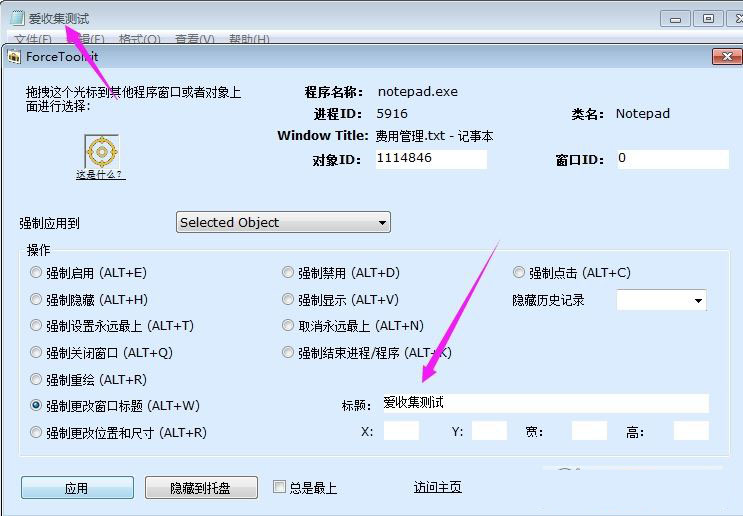Click the Notepad icon in title bar
The width and height of the screenshot is (743, 516).
point(16,18)
